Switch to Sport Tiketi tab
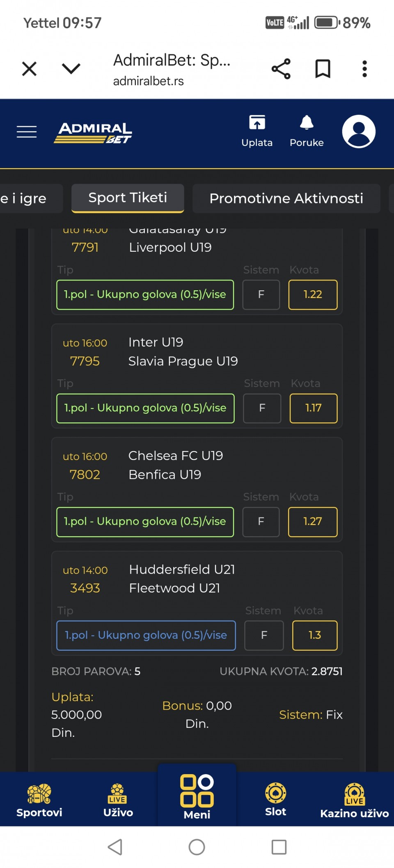This screenshot has width=394, height=868. click(128, 198)
